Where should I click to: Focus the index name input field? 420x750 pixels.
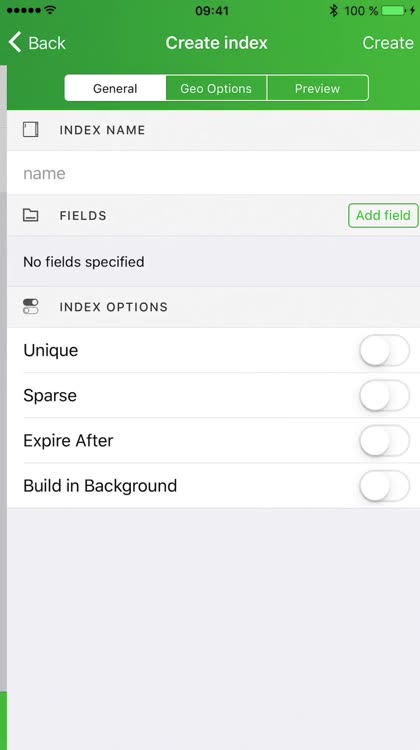coord(213,173)
